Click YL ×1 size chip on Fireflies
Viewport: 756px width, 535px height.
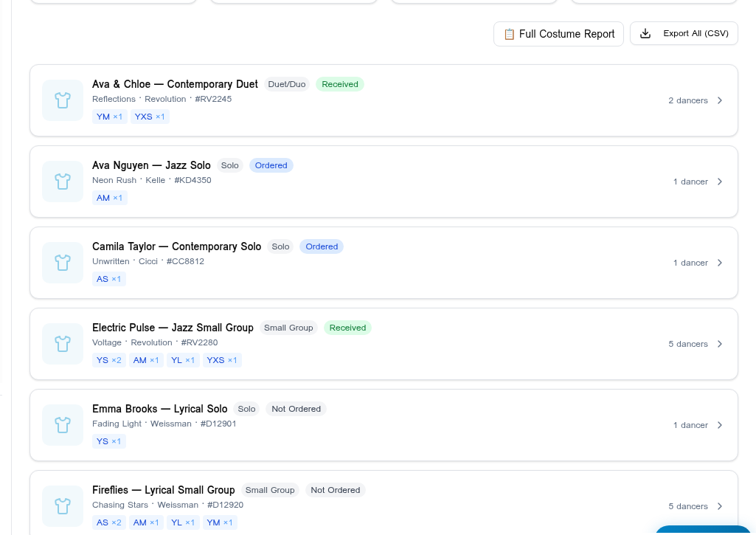click(x=183, y=522)
